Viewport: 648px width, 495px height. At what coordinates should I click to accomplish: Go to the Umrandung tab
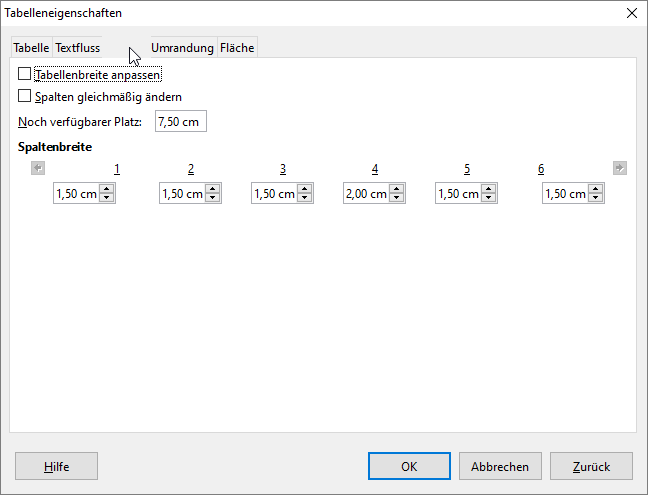coord(182,48)
